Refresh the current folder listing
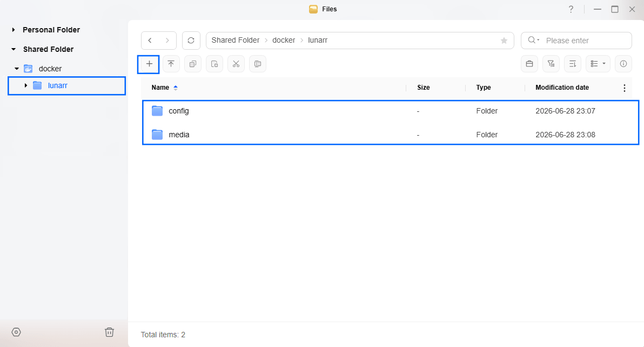Viewport: 644px width, 347px height. tap(191, 40)
